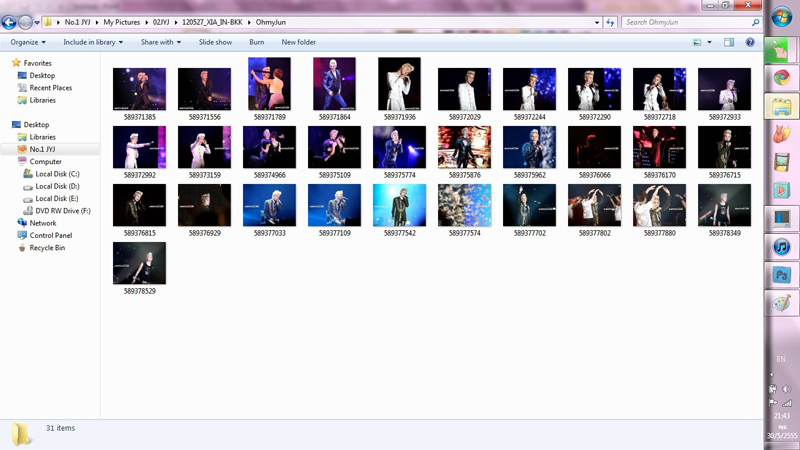Click the 589372244 file name label
This screenshot has height=450, width=800.
click(530, 117)
